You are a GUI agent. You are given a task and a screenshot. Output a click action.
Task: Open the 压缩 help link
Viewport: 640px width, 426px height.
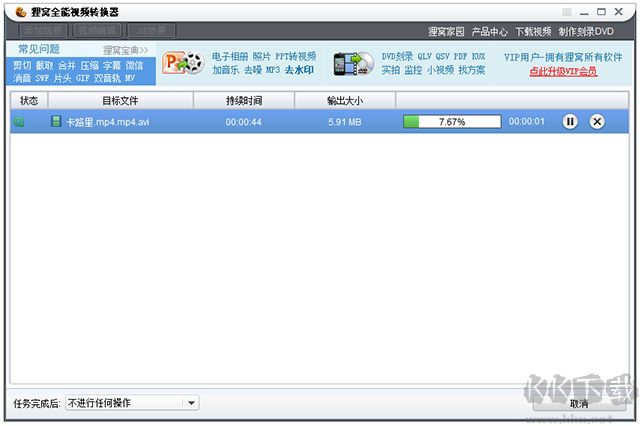(89, 66)
